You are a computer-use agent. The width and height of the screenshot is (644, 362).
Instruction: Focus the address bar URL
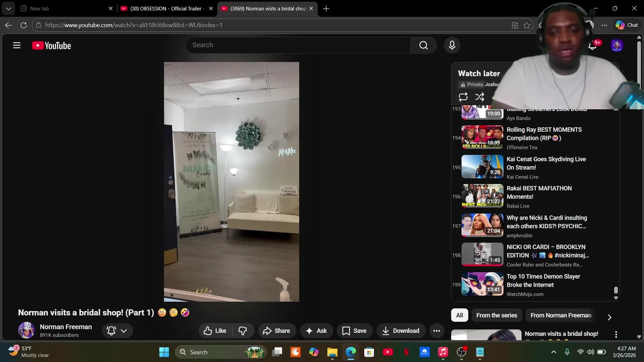point(272,25)
